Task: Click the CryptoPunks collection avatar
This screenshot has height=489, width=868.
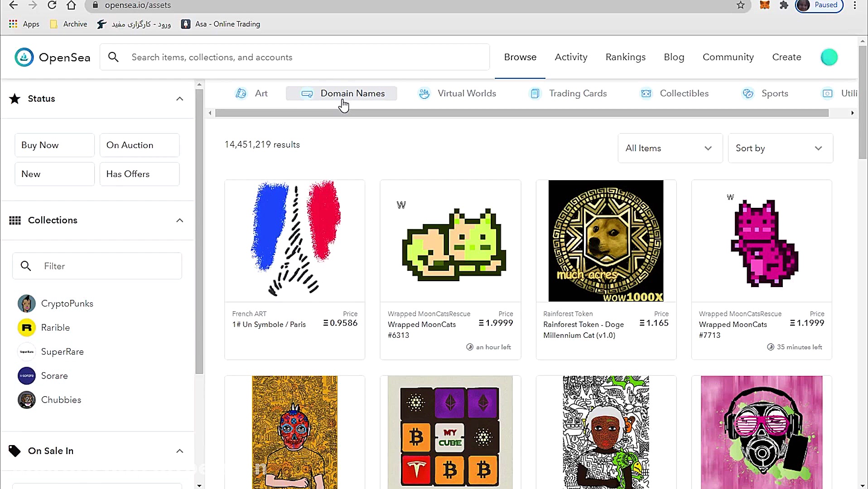Action: 27,303
